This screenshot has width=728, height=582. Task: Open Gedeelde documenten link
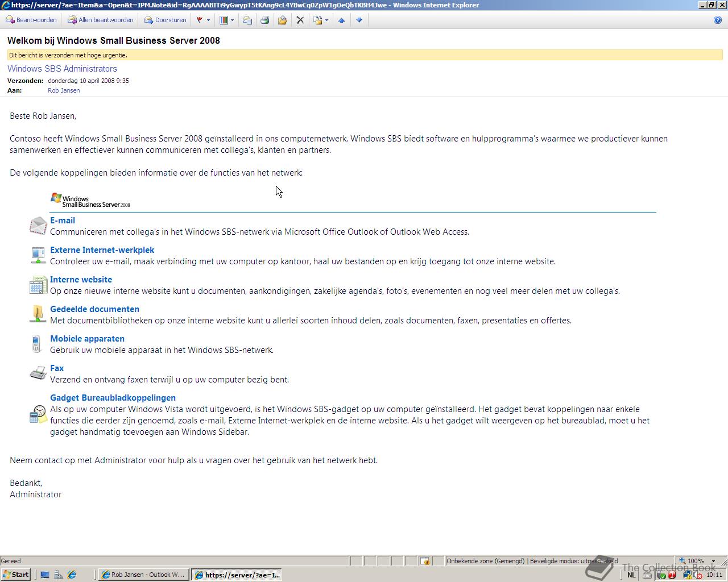click(94, 309)
